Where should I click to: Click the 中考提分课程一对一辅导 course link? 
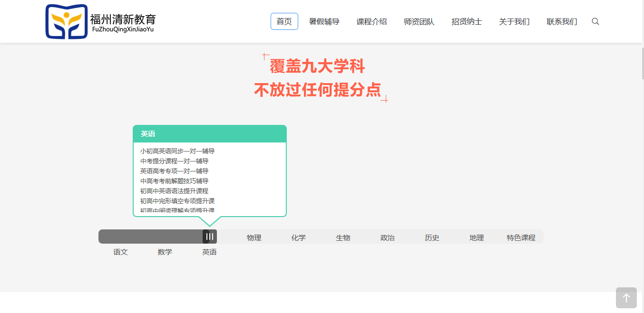174,161
